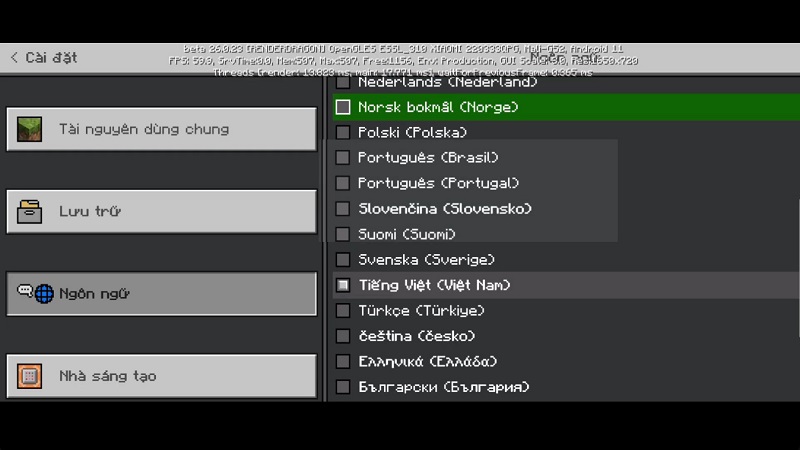Open the Tài nguyên dùng chung tab
Screen dimensions: 800x450
(161, 129)
